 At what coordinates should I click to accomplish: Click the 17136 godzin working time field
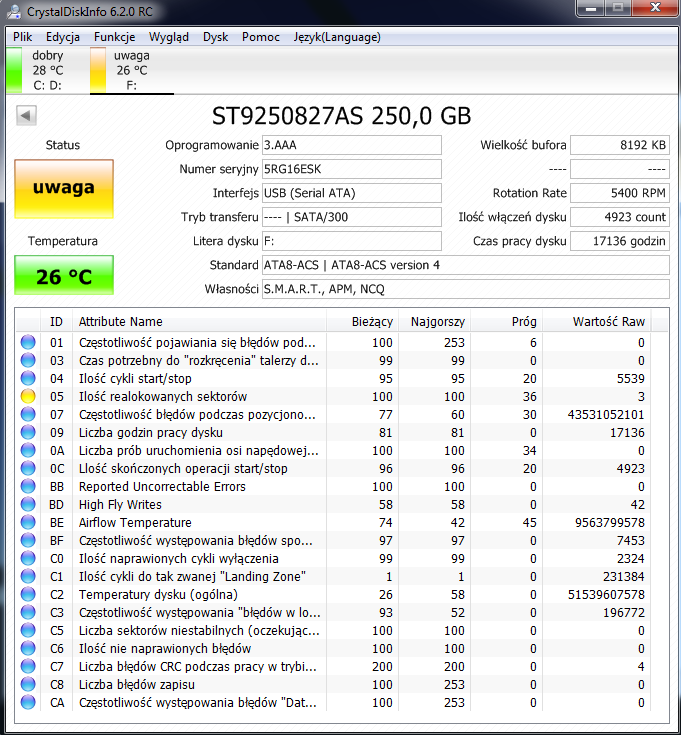pos(620,241)
